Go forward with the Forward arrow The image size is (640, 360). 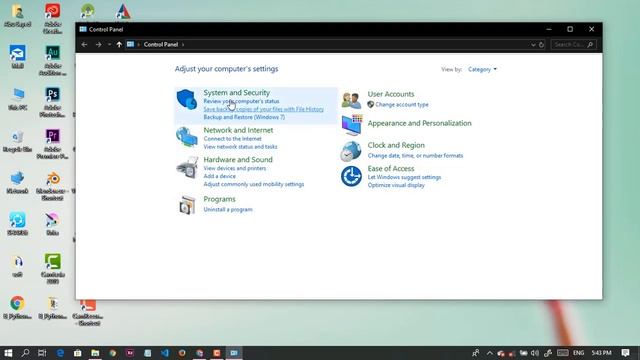point(98,44)
